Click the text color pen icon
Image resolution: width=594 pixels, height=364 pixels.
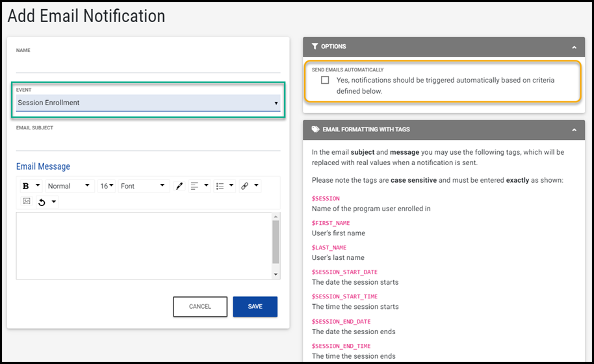click(180, 186)
